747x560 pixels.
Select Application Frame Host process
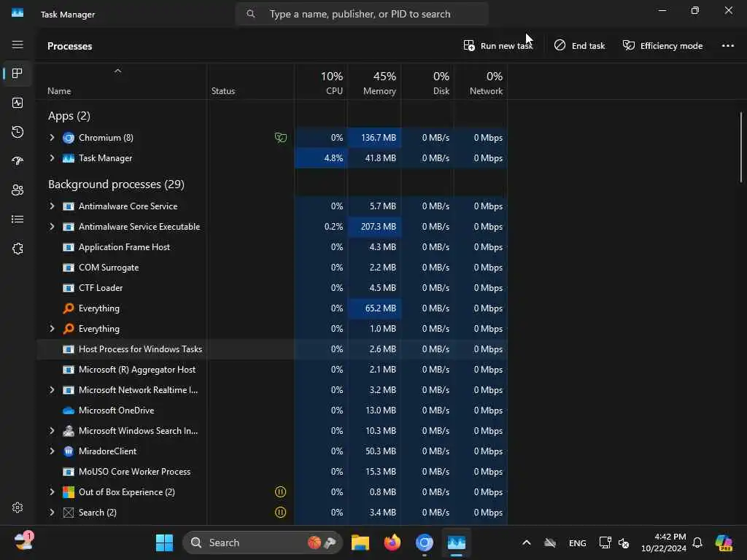[272, 247]
